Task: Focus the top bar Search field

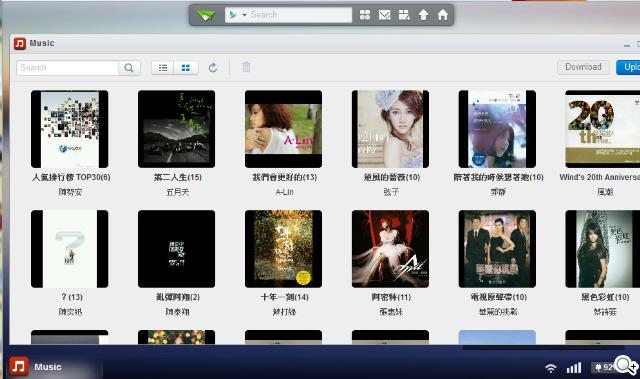Action: 300,15
